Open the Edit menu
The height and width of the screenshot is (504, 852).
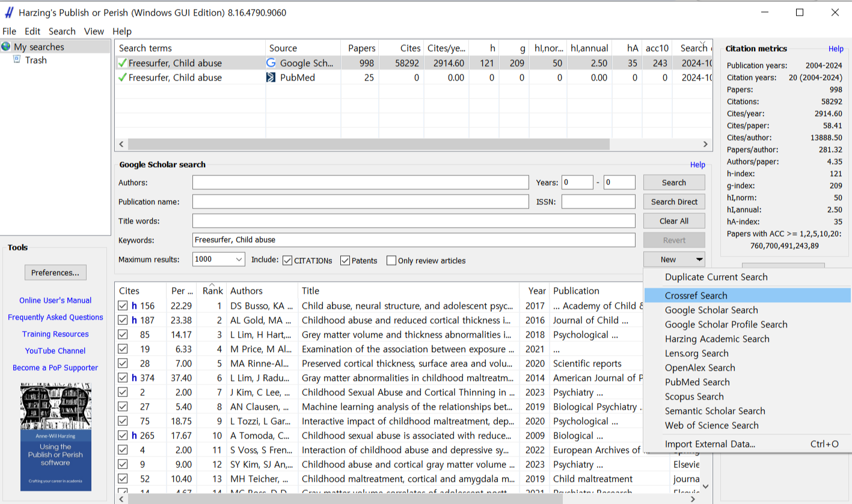coord(32,31)
